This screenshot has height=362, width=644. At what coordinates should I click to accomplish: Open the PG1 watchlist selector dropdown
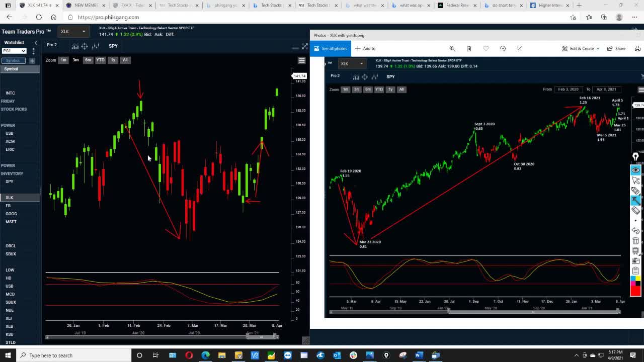14,51
